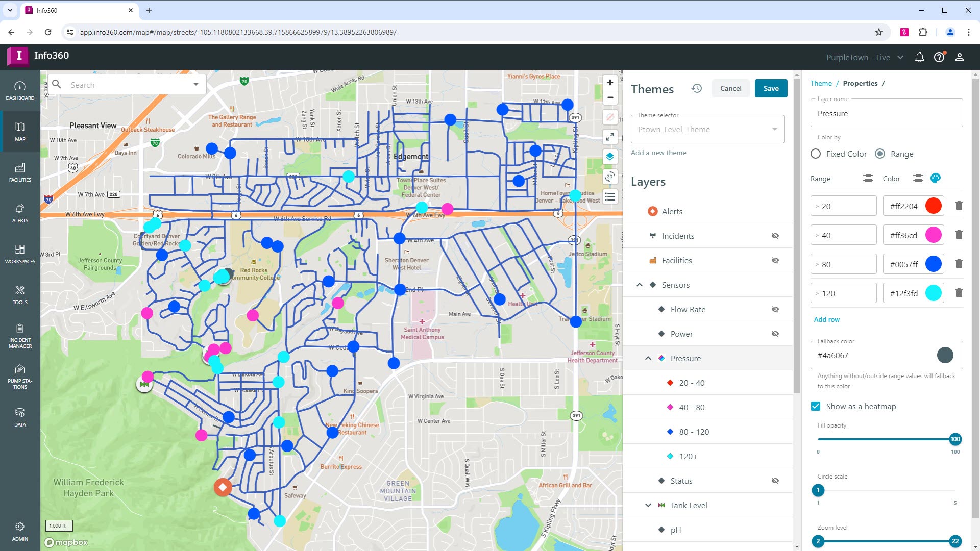Go to Theme breadcrumb
The width and height of the screenshot is (980, 551).
click(x=821, y=83)
